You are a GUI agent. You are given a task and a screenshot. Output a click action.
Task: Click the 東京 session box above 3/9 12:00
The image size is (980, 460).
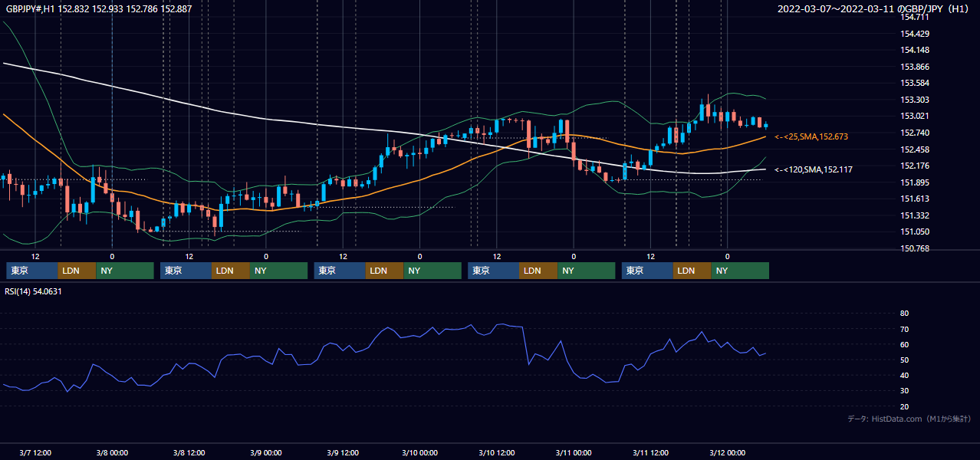pyautogui.click(x=340, y=271)
